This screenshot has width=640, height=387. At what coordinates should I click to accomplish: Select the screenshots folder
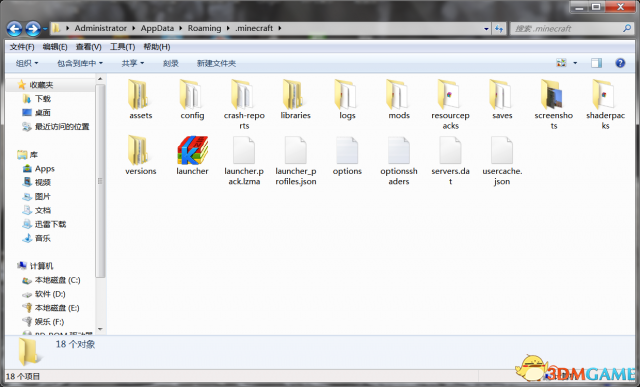click(553, 104)
